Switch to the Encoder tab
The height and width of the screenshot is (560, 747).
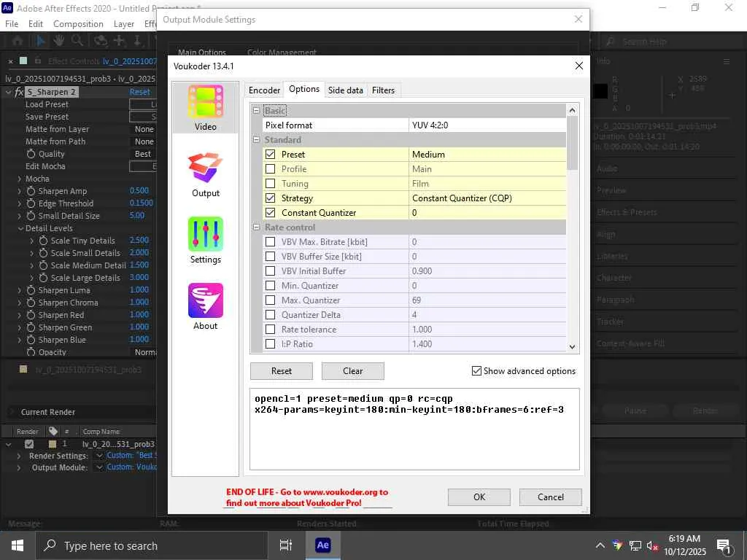(264, 90)
